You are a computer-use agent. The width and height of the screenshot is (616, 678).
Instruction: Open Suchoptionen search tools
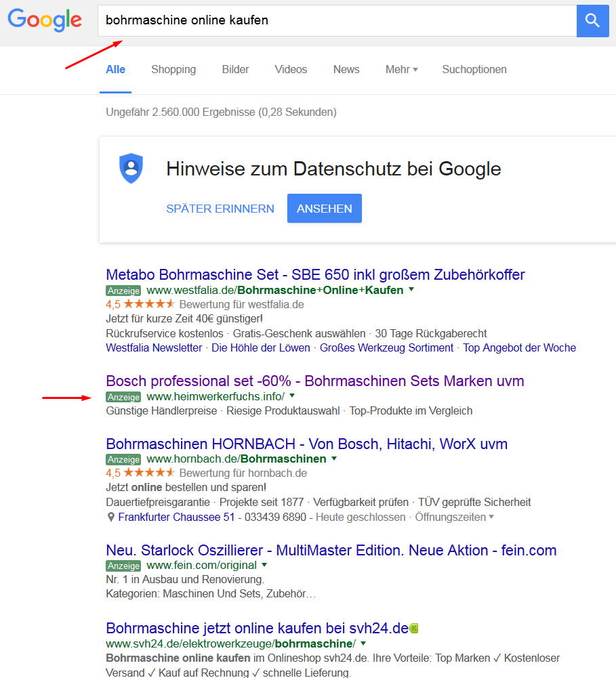point(474,70)
